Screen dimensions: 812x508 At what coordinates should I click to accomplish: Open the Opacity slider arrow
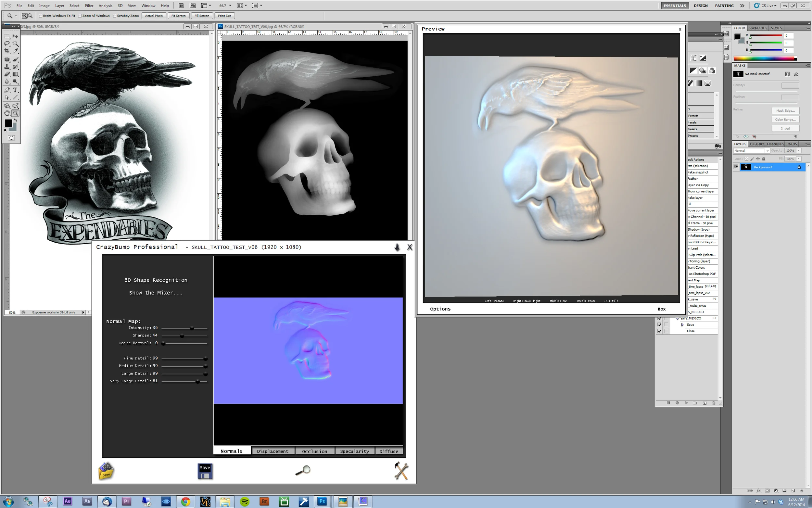[x=799, y=150]
